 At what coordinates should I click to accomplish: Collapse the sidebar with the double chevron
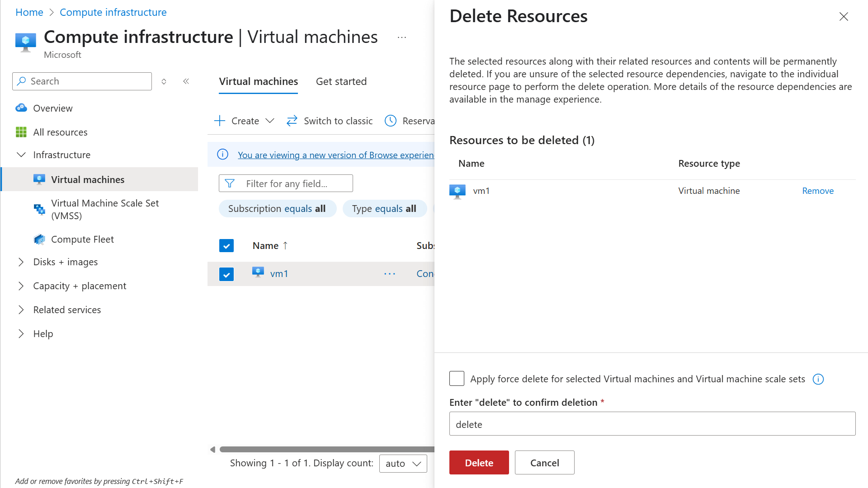[x=186, y=81]
